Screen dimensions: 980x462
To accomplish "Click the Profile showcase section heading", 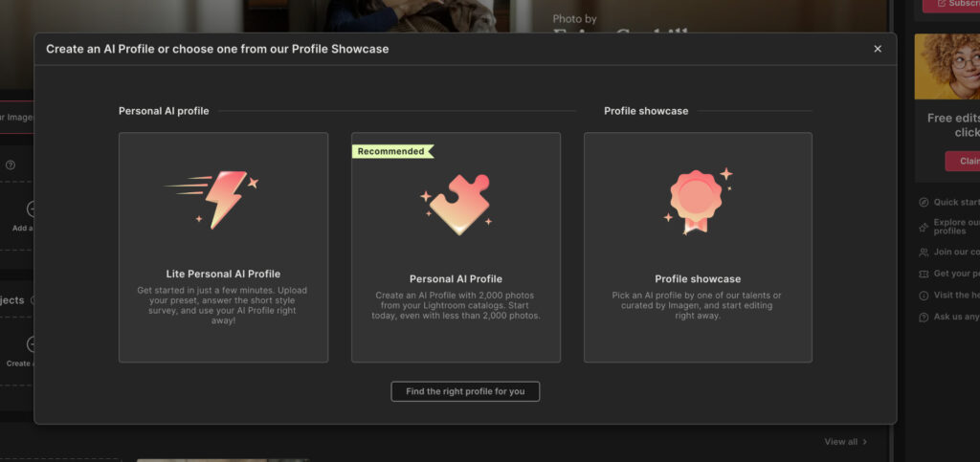I will tap(646, 111).
